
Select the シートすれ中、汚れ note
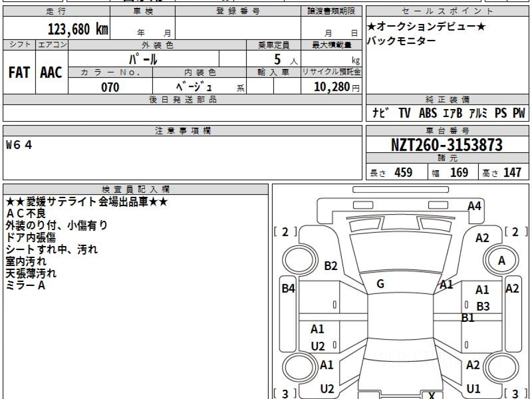(x=51, y=250)
